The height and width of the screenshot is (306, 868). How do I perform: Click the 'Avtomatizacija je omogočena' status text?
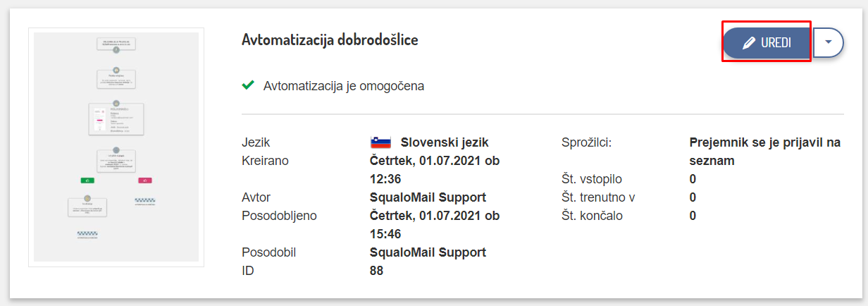pyautogui.click(x=344, y=87)
